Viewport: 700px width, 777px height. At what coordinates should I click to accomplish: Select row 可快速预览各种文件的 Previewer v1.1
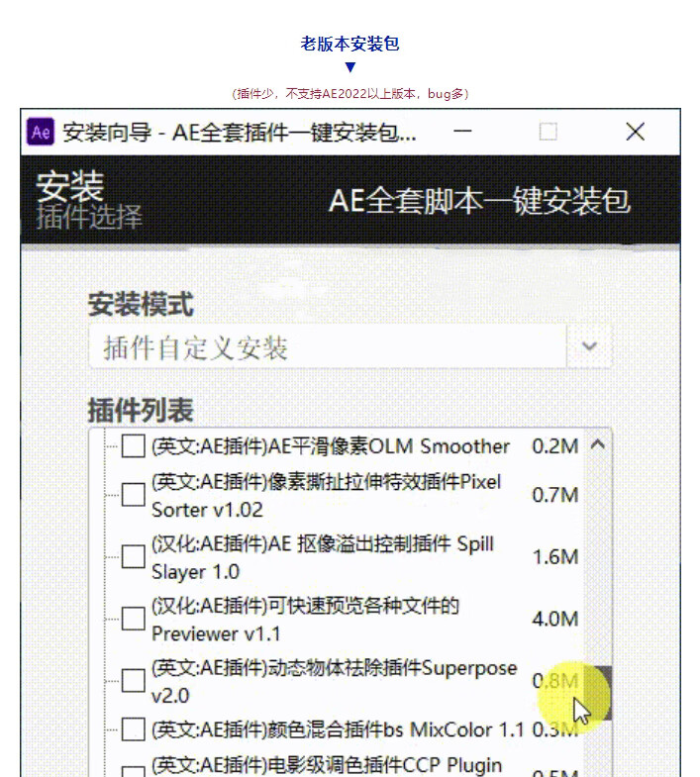click(x=305, y=620)
